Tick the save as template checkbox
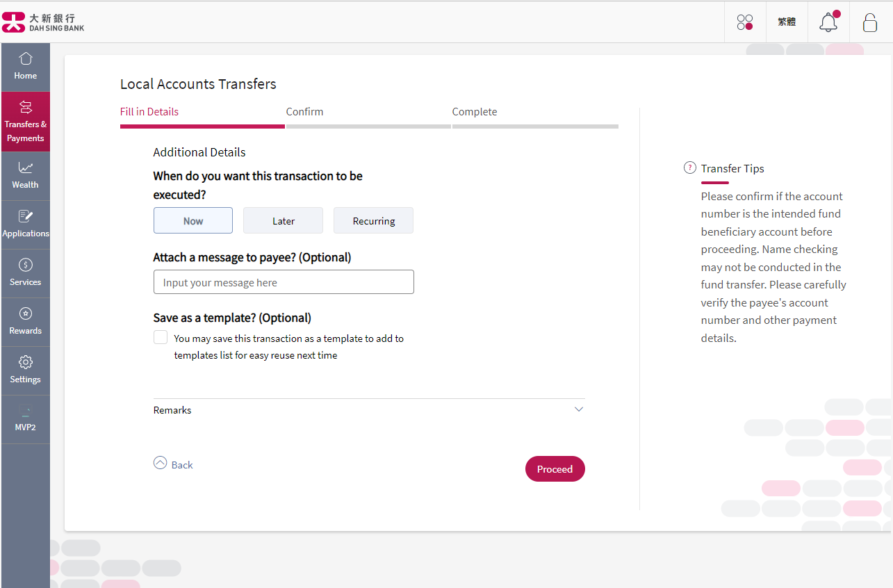 click(x=161, y=337)
